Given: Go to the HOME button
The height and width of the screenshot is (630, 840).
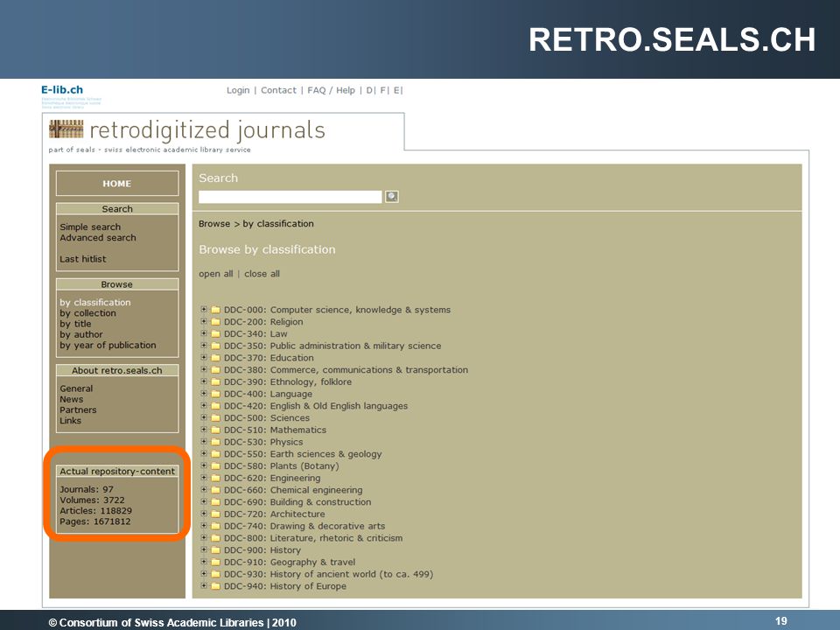Looking at the screenshot, I should [x=117, y=183].
